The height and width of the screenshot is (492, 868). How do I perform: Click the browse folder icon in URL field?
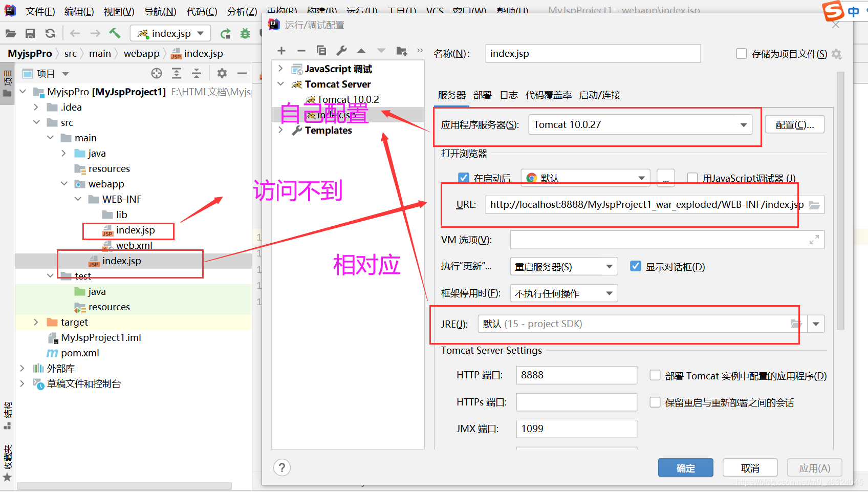(x=814, y=205)
